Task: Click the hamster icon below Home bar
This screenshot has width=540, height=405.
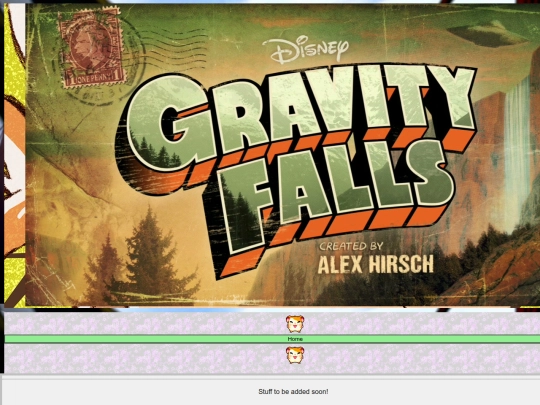Action: point(295,355)
